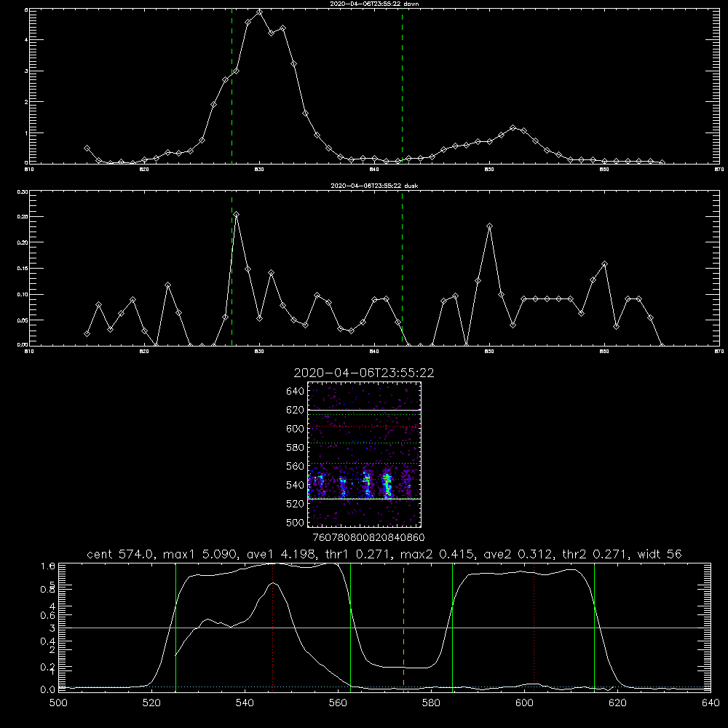Viewport: 728px width, 728px height.
Task: Click the first green vertical line at 525
Action: [x=175, y=627]
